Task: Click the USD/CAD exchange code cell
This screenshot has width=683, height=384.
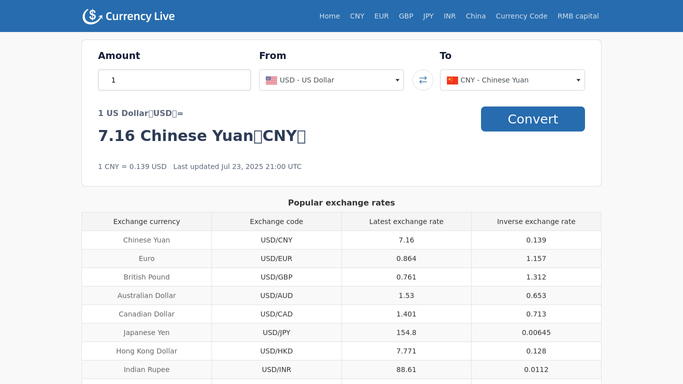Action: click(276, 314)
